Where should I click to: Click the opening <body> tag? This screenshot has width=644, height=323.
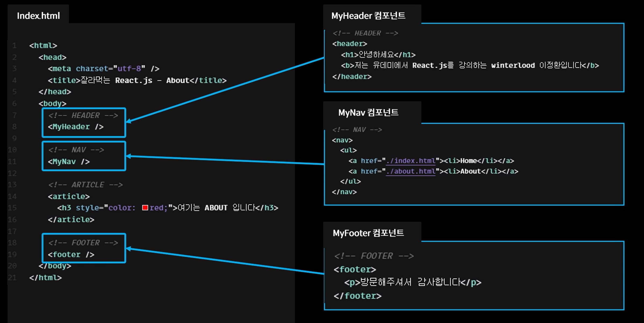click(52, 104)
